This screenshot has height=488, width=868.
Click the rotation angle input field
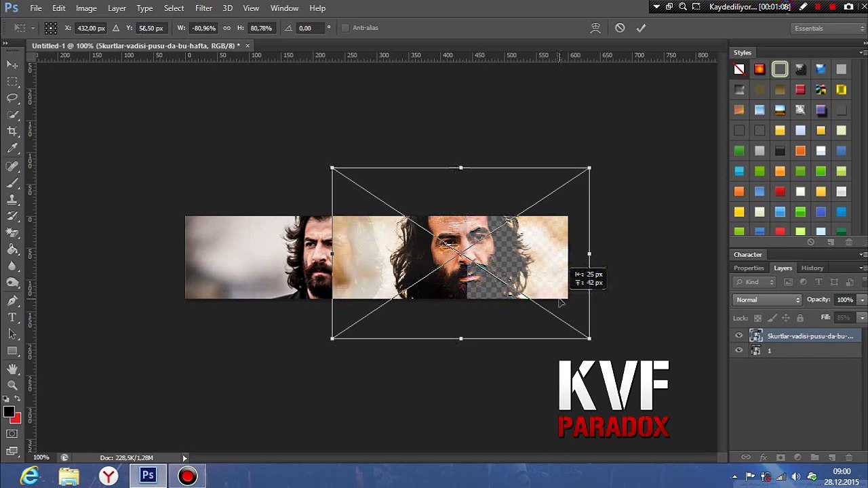[311, 28]
